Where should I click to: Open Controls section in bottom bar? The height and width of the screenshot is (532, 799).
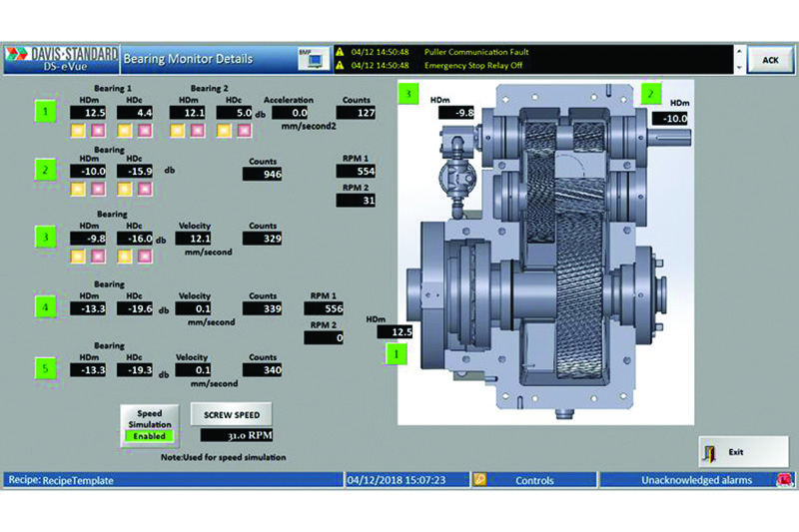534,480
